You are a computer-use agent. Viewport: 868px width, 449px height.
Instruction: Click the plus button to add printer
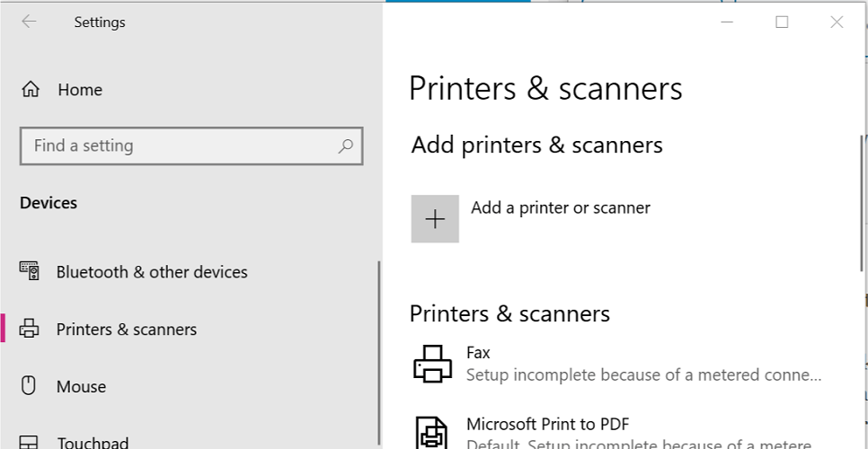tap(435, 218)
